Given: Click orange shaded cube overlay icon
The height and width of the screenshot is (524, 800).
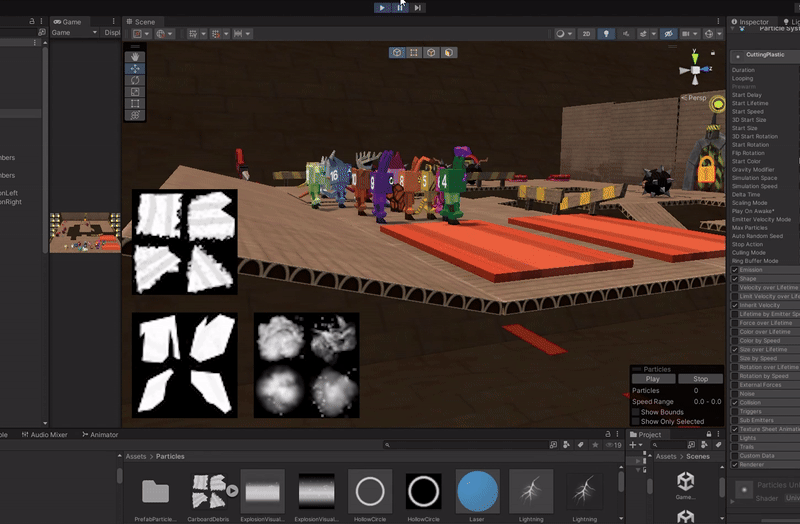Looking at the screenshot, I should pyautogui.click(x=448, y=53).
